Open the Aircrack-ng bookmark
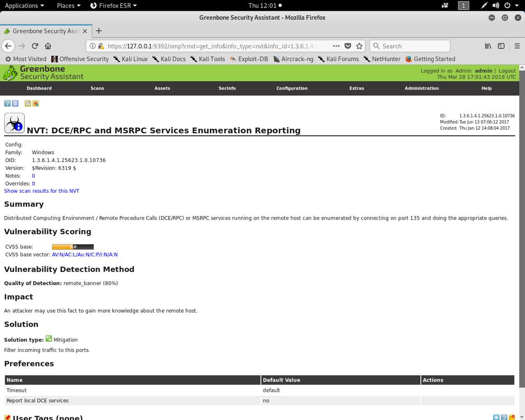Screen dimensions: 525x420 [x=293, y=59]
